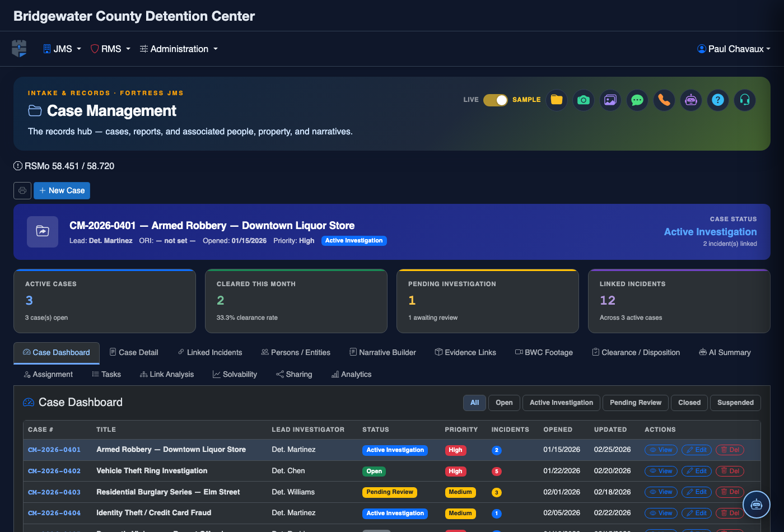This screenshot has height=532, width=784.
Task: Open the Paul Chavaux user menu
Action: point(734,49)
